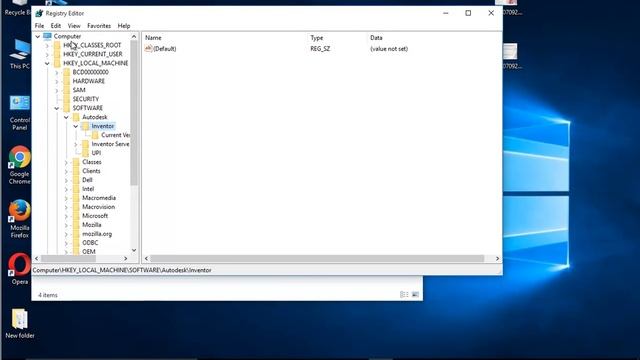Screen dimensions: 640x360
Task: Select the UPI folder icon
Action: pos(85,153)
